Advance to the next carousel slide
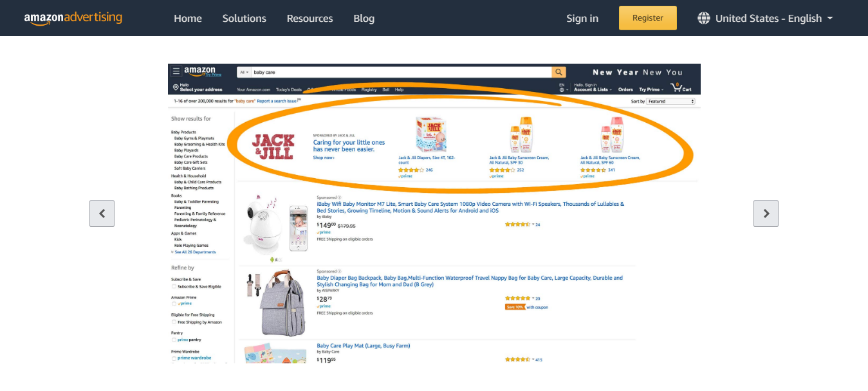This screenshot has height=391, width=868. pyautogui.click(x=766, y=214)
